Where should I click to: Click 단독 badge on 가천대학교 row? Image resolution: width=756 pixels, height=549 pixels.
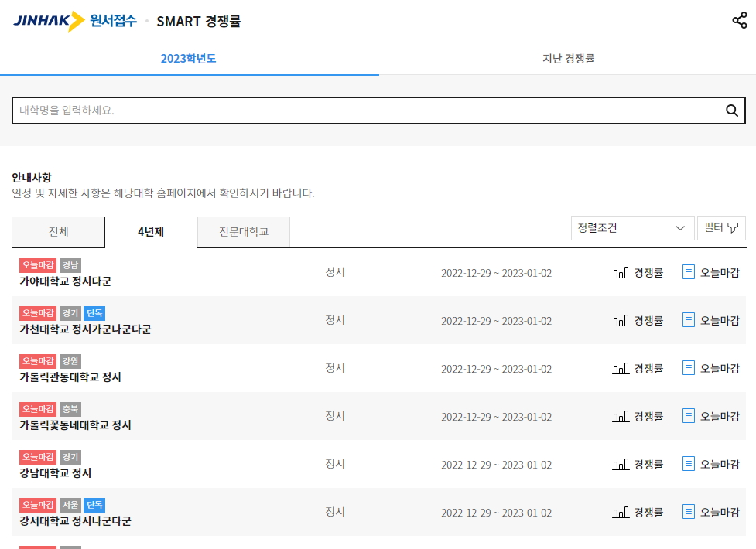click(x=94, y=313)
